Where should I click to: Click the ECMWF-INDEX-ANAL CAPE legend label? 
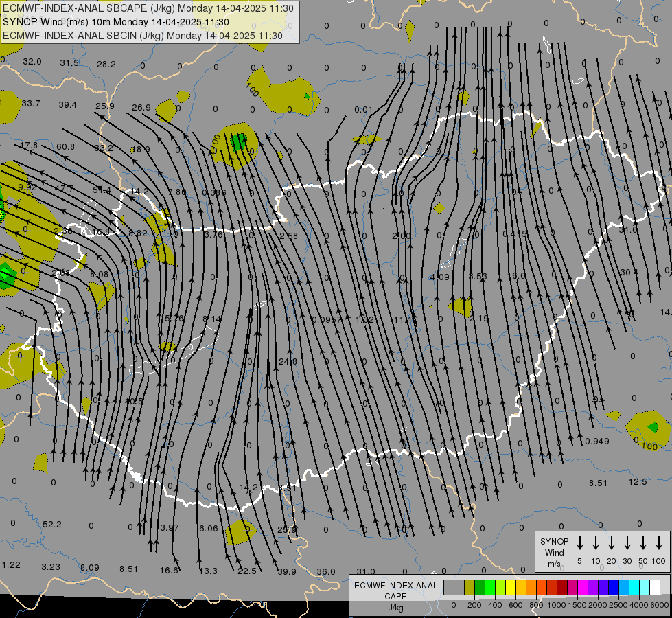pyautogui.click(x=395, y=596)
